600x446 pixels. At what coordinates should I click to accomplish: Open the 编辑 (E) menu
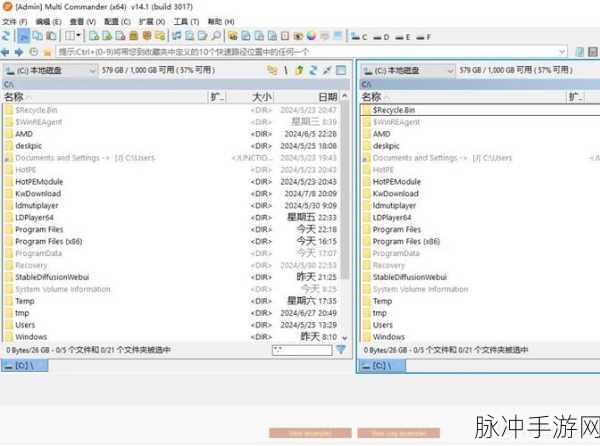[49, 21]
